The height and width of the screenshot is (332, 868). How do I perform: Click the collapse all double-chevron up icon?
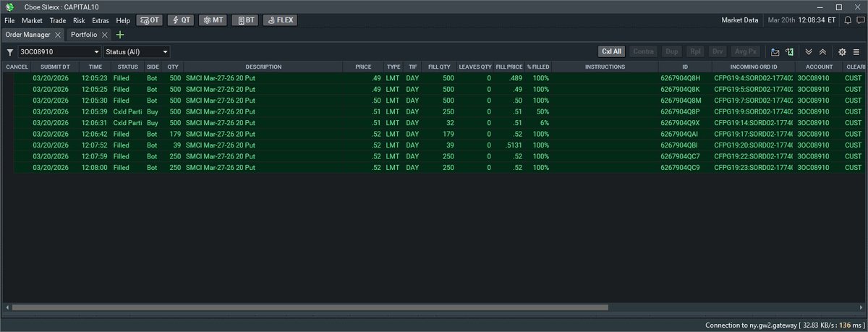pos(823,52)
